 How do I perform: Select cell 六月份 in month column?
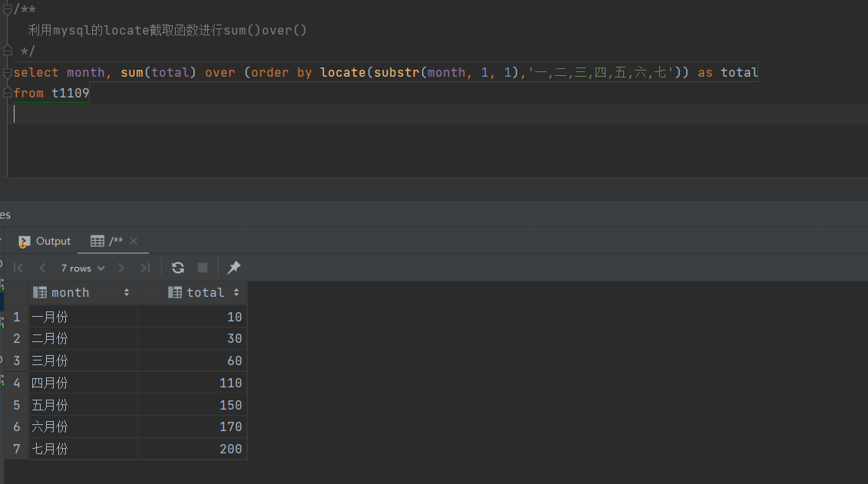click(x=83, y=426)
